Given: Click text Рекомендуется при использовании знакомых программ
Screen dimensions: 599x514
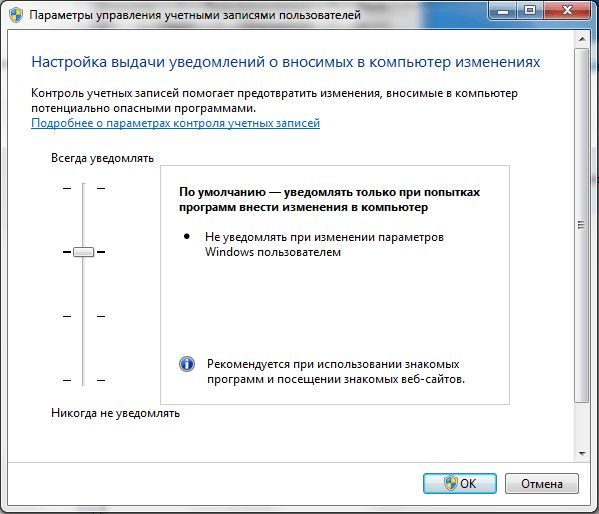Looking at the screenshot, I should click(x=336, y=372).
